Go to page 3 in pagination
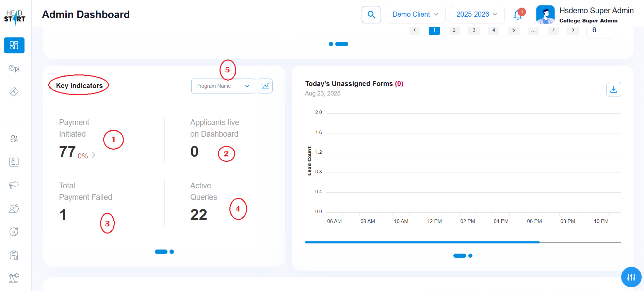The height and width of the screenshot is (291, 644). (x=474, y=30)
